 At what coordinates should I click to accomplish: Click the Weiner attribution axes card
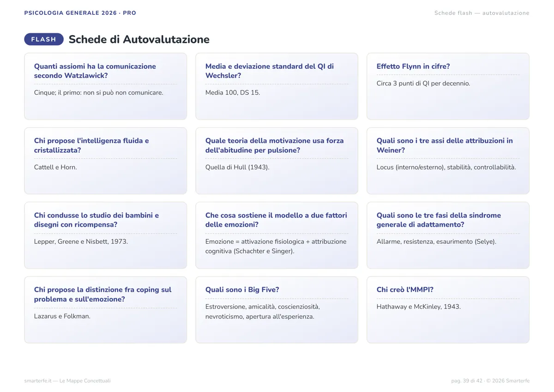pyautogui.click(x=448, y=161)
